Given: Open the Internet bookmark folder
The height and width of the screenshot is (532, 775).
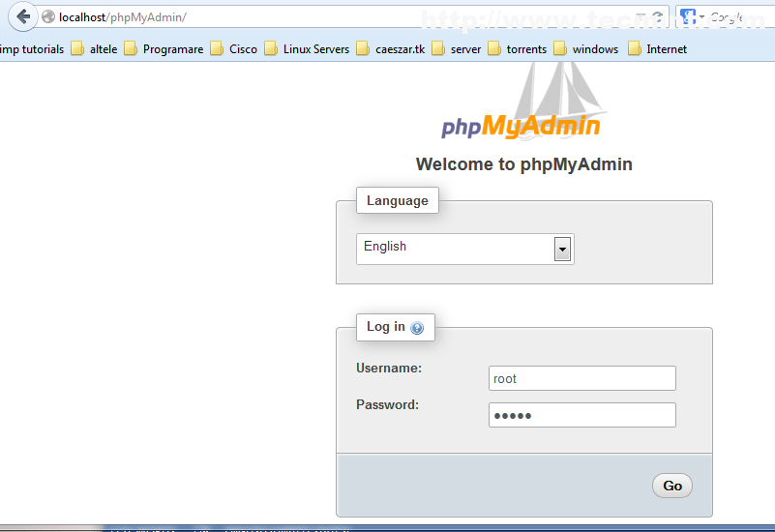Looking at the screenshot, I should (657, 49).
